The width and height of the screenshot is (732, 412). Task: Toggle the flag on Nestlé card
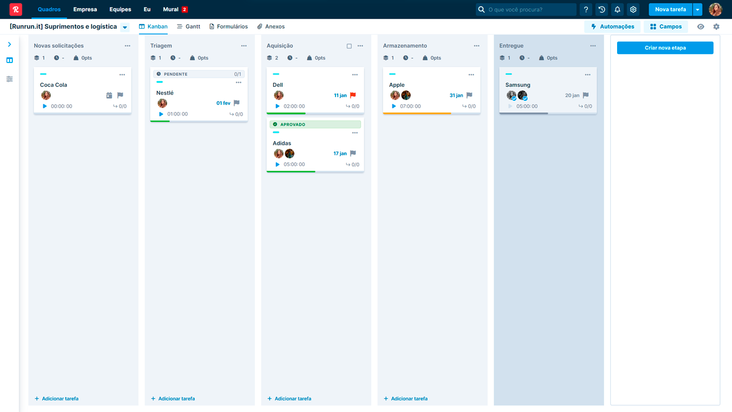236,103
